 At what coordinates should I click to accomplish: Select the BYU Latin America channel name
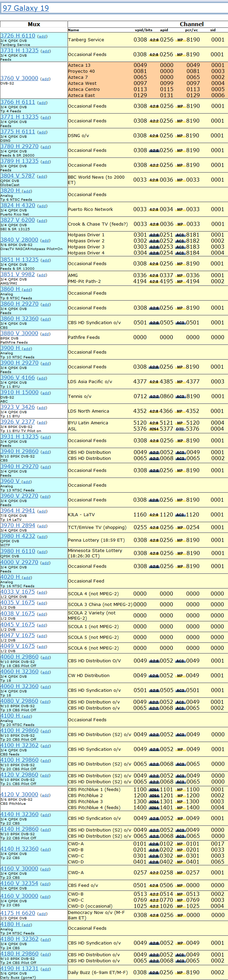[x=88, y=423]
